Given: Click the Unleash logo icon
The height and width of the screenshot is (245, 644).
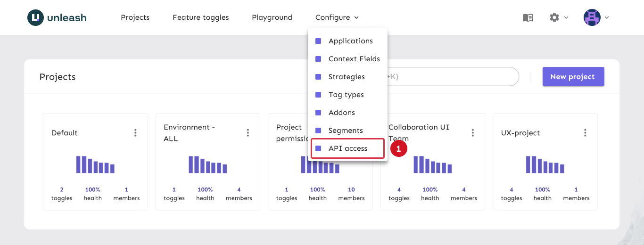Looking at the screenshot, I should (x=35, y=17).
